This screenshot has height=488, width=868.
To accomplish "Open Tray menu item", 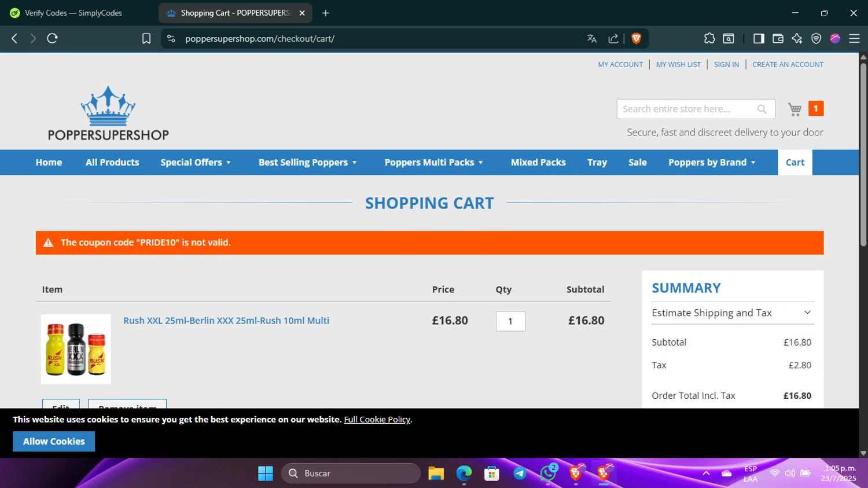I will point(597,162).
